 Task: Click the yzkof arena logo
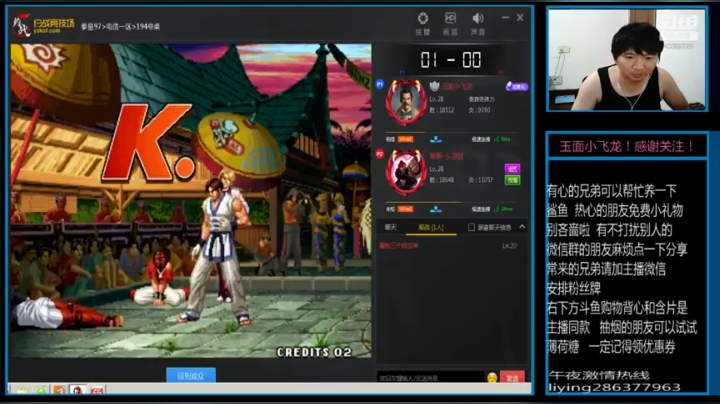pyautogui.click(x=43, y=25)
